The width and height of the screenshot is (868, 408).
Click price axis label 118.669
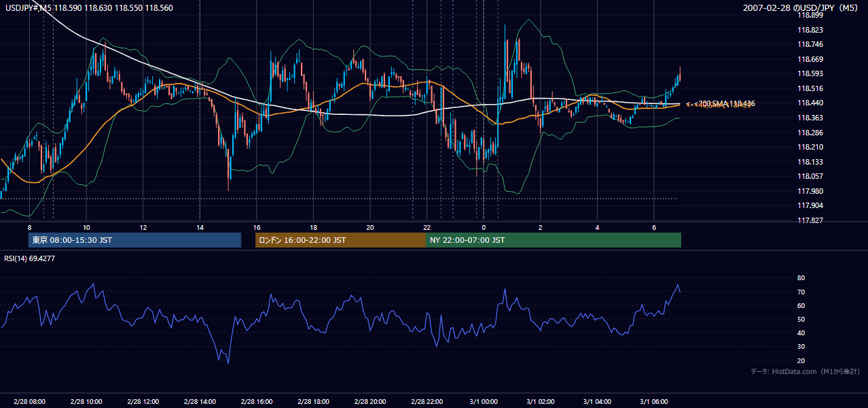pyautogui.click(x=809, y=59)
